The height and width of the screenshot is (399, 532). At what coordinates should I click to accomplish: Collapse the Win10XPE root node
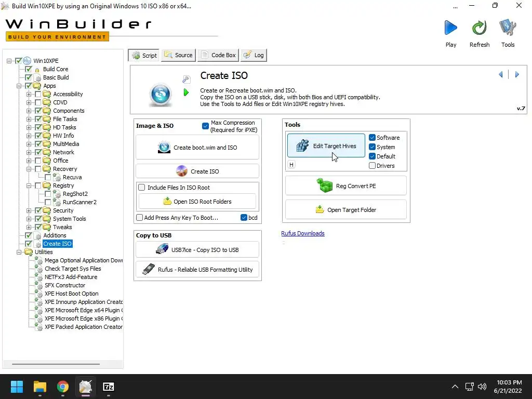(9, 61)
